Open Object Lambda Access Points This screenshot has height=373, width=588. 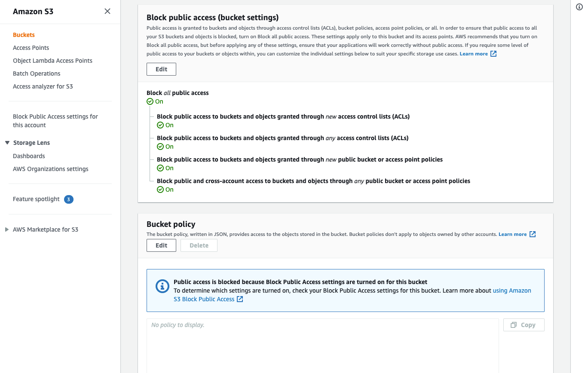(x=52, y=61)
